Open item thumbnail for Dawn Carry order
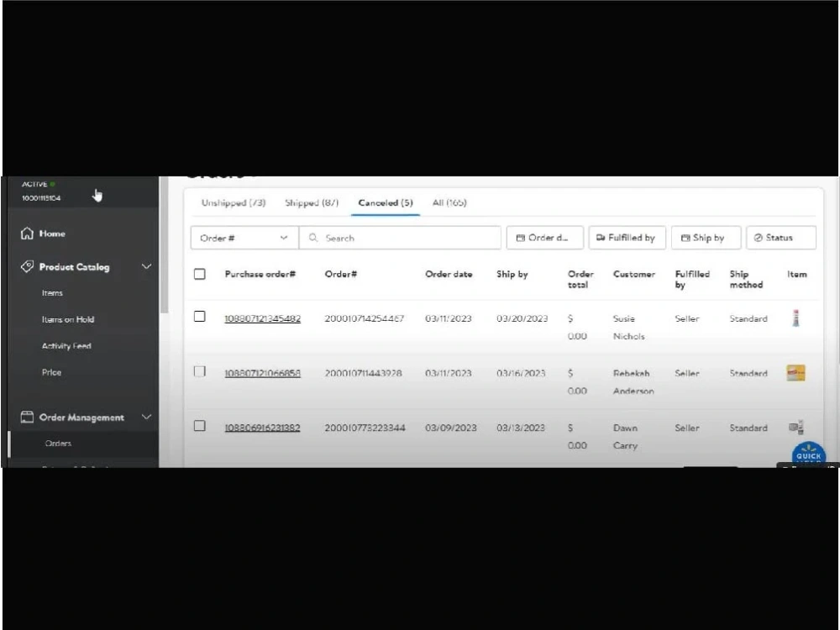Screen dimensions: 840x630 (796, 427)
